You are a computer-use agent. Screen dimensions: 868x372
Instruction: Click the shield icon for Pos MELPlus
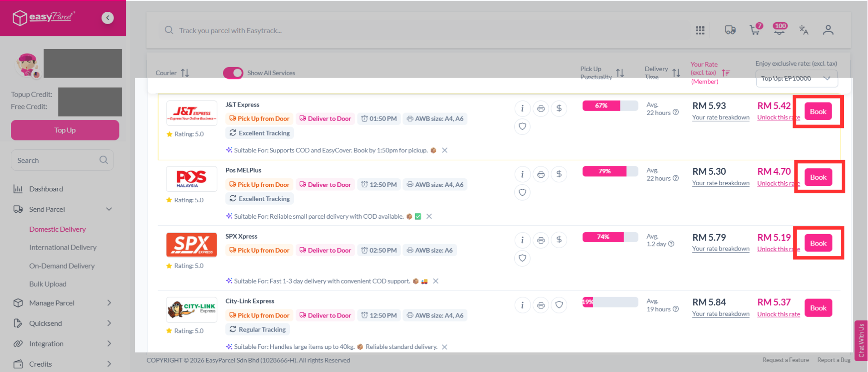coord(522,192)
